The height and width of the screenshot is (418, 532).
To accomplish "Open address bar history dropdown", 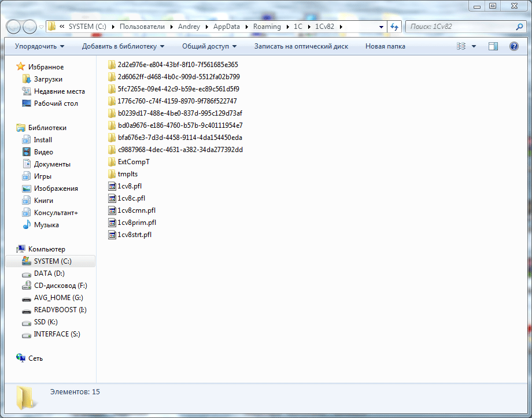I will click(381, 27).
